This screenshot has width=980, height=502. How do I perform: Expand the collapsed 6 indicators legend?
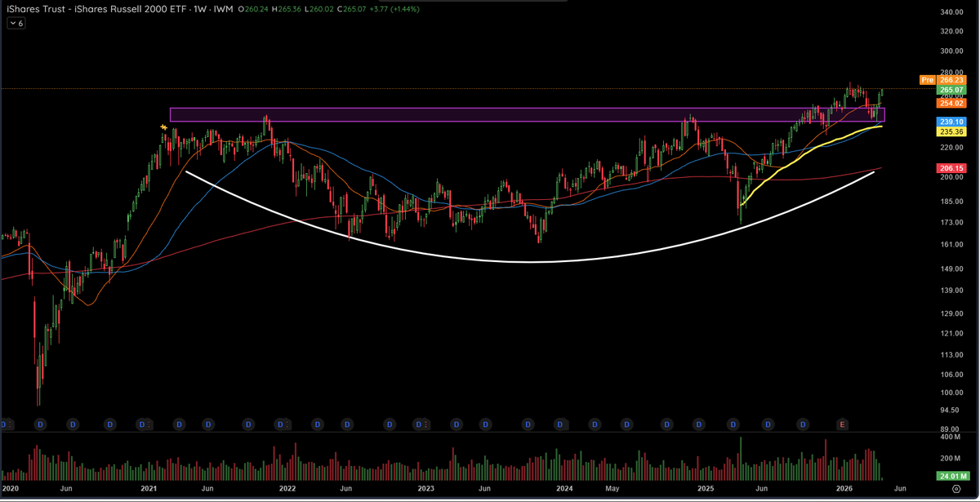coord(16,24)
